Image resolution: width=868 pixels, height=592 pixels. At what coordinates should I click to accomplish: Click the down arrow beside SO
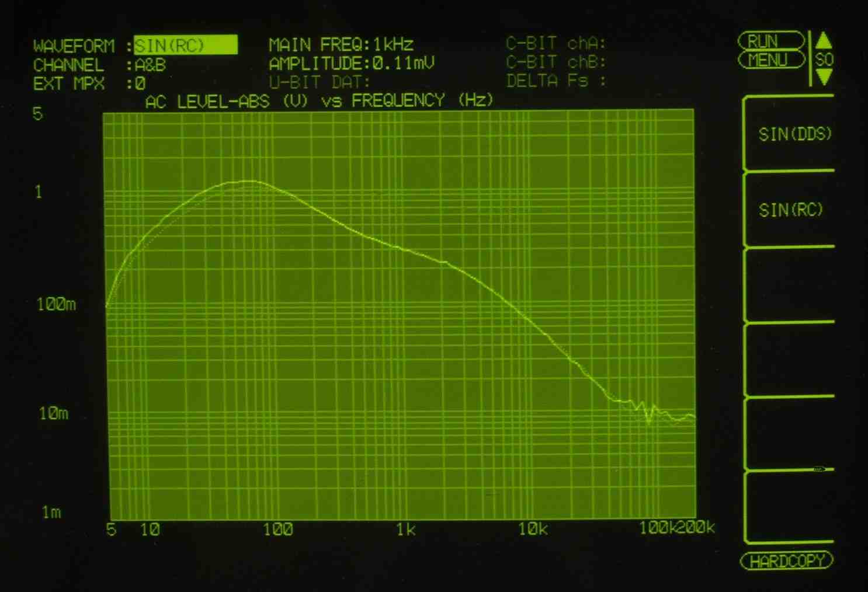[x=824, y=76]
